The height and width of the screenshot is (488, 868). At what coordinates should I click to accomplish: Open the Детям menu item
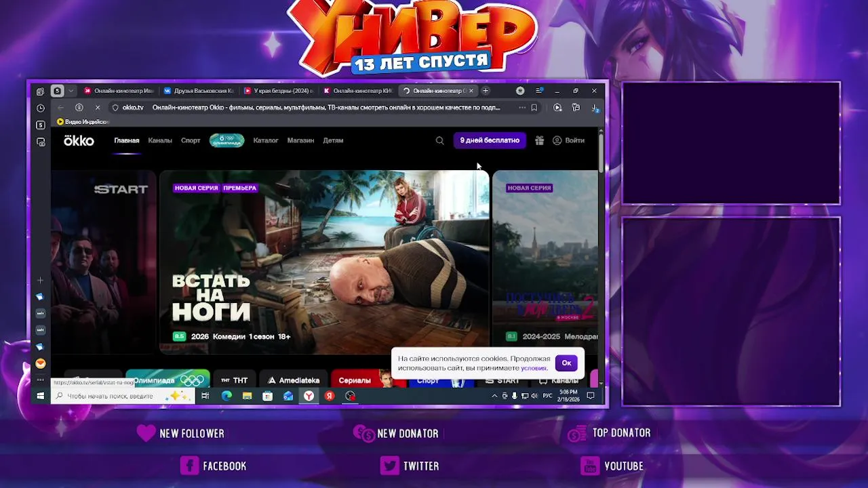(333, 140)
